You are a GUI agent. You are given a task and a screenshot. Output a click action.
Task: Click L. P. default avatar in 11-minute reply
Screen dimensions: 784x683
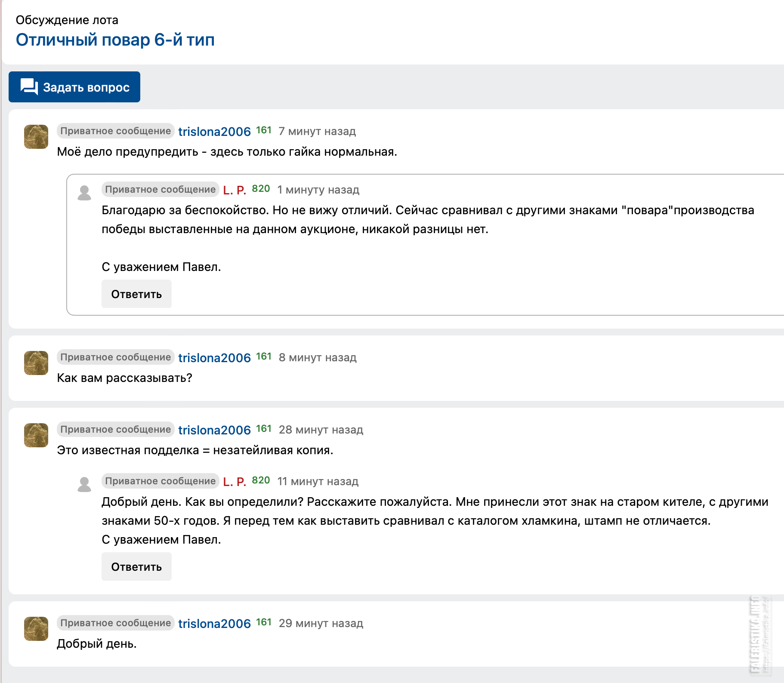(84, 484)
